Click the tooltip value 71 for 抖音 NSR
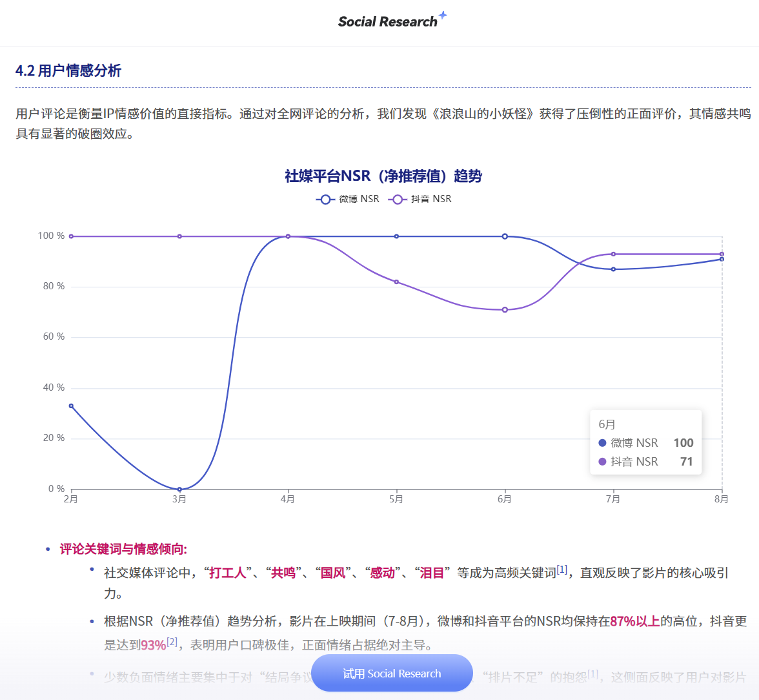759x700 pixels. [x=687, y=462]
